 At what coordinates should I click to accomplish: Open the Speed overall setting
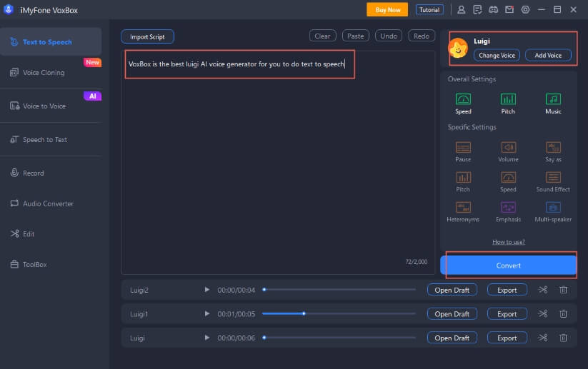[463, 103]
